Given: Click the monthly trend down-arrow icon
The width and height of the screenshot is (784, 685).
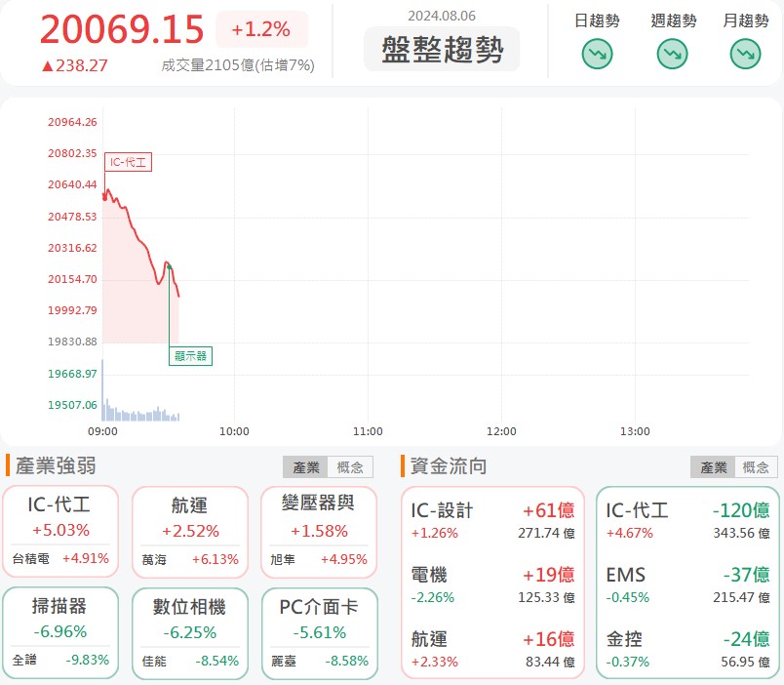Looking at the screenshot, I should click(746, 54).
